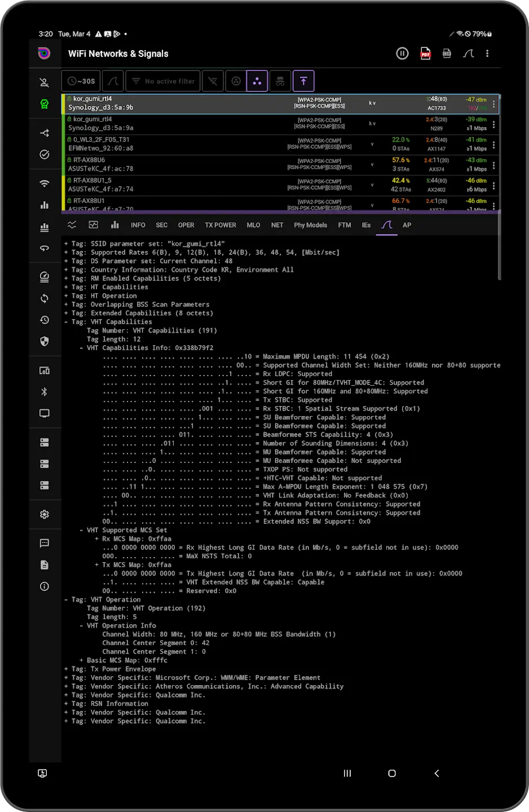Select the RT-AX88U1_5 network row

(x=280, y=185)
